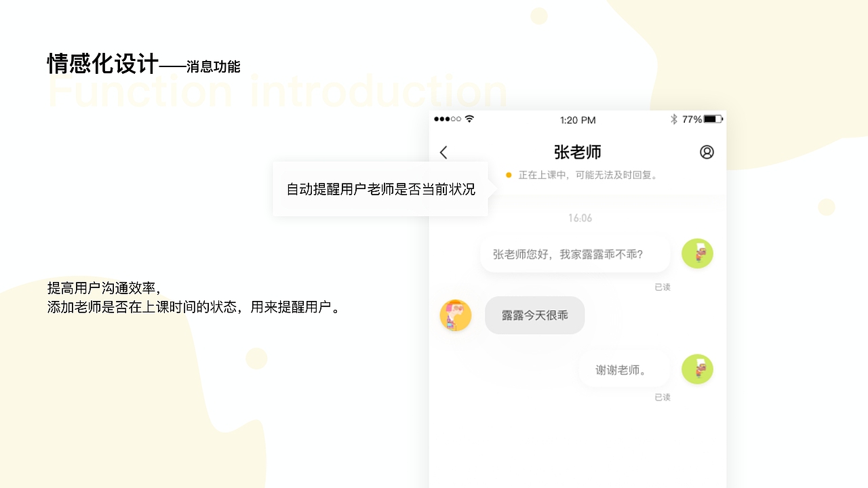This screenshot has width=868, height=488.
Task: Open the teacher's yellow avatar beside 露露今天很乖
Action: tap(455, 315)
